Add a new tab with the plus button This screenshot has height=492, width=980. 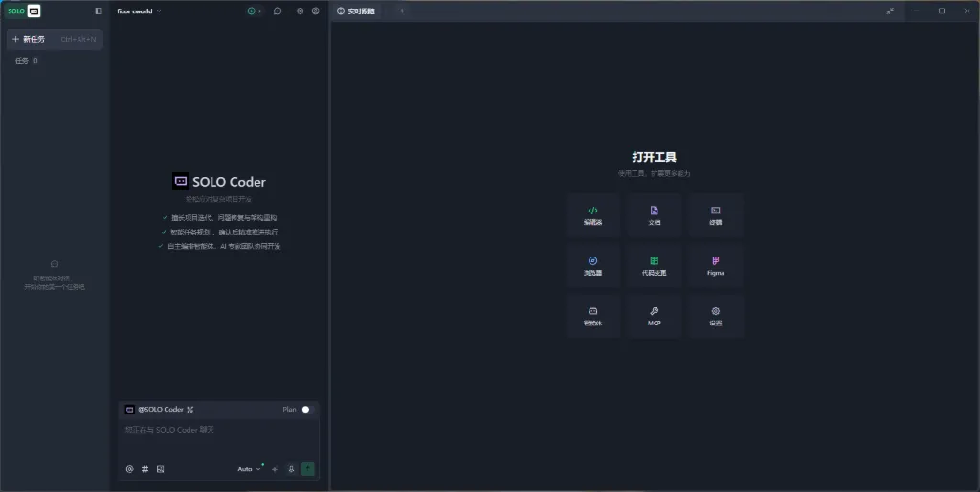(402, 11)
